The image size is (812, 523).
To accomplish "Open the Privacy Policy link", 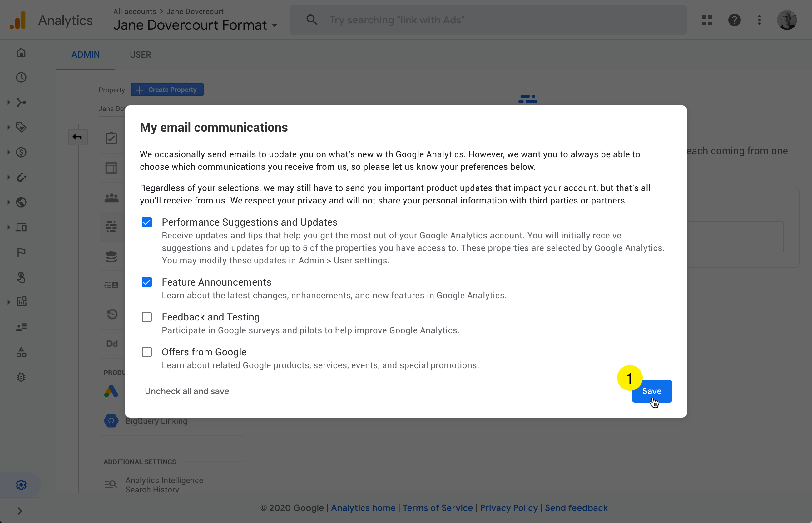I will pyautogui.click(x=509, y=508).
